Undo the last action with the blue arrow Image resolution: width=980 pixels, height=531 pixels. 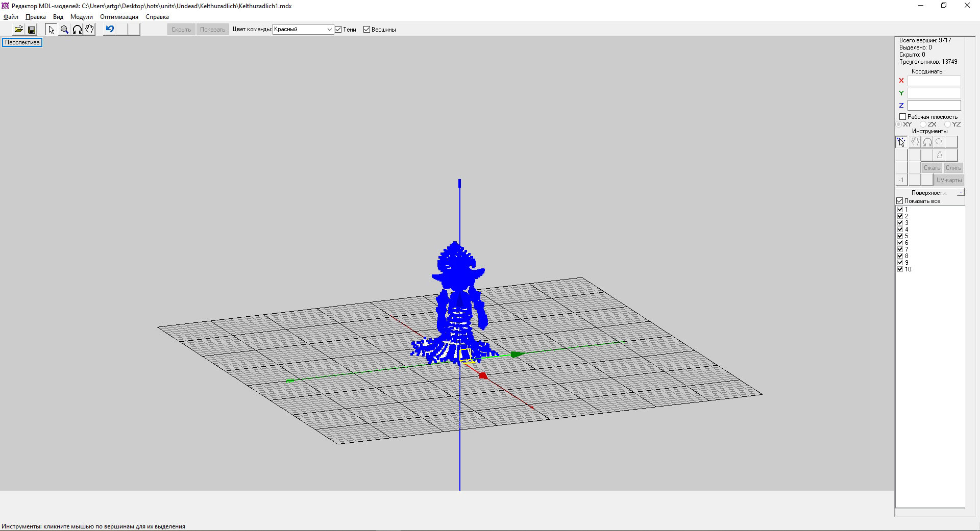pyautogui.click(x=109, y=30)
